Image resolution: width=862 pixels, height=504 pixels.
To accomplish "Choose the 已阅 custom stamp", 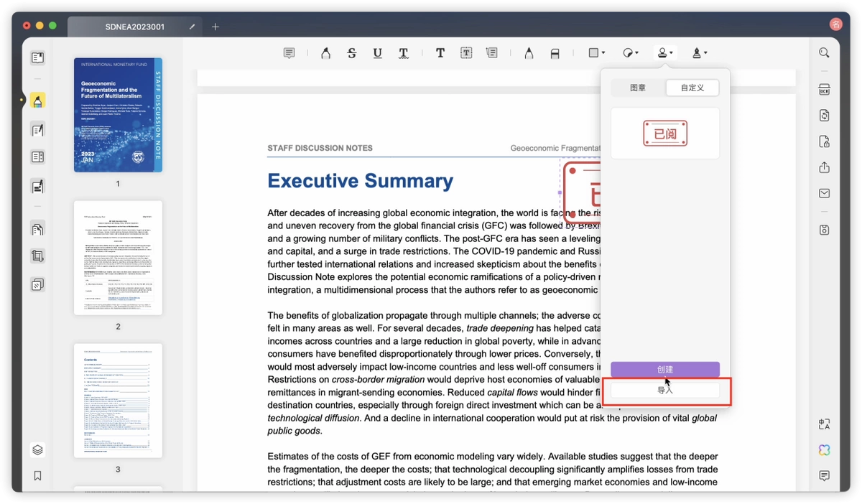I will (665, 134).
